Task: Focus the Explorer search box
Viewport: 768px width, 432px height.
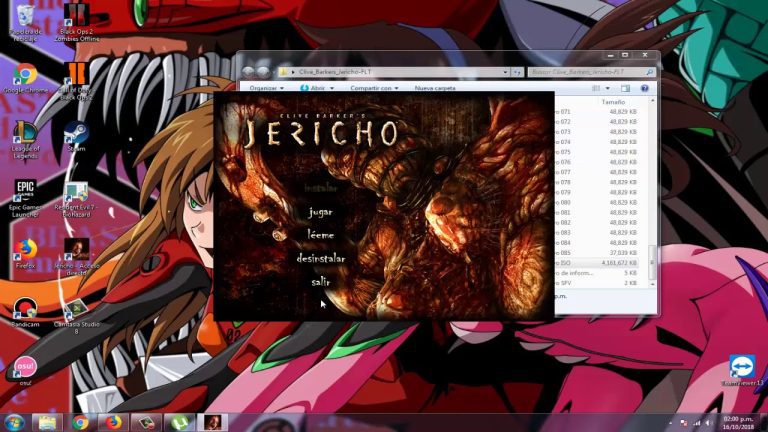Action: point(591,72)
